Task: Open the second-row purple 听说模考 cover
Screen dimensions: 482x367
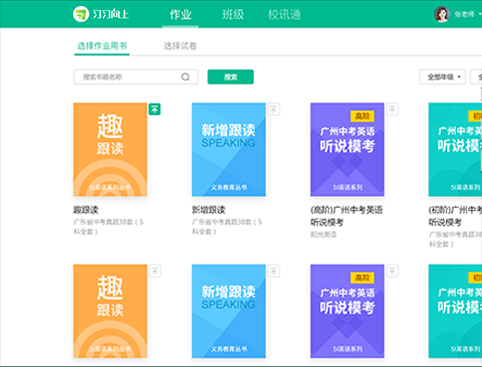Action: coord(347,311)
